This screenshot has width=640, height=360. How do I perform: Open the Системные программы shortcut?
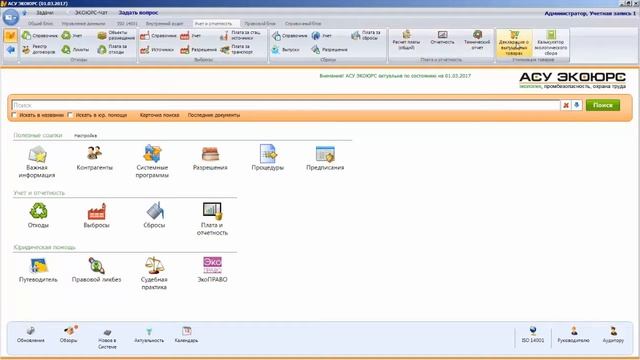point(152,161)
